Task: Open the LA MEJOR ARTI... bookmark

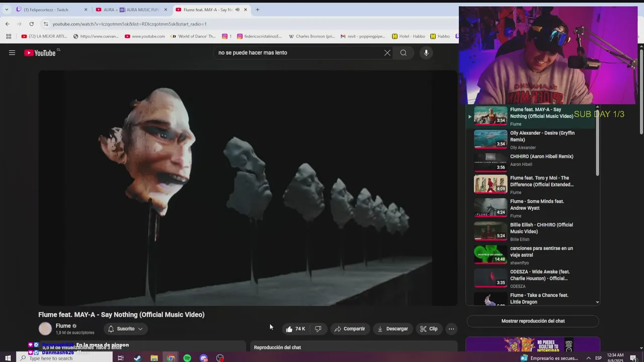Action: click(x=44, y=36)
